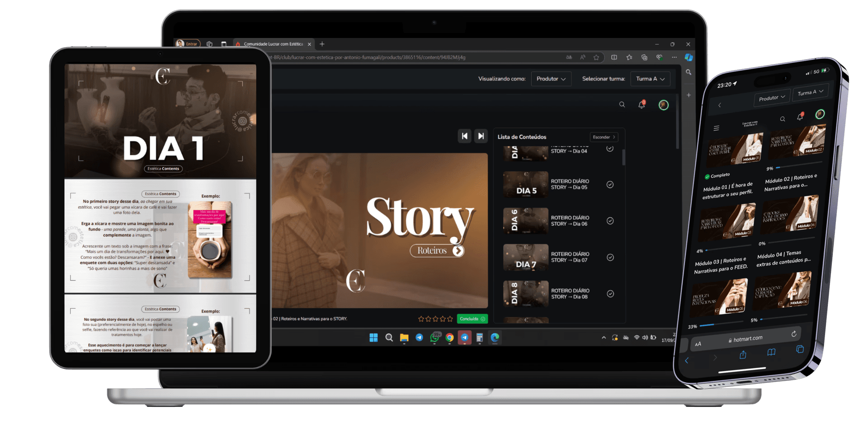Open Edge settings and more menu
Viewport: 868px width, 428px height.
tap(674, 57)
